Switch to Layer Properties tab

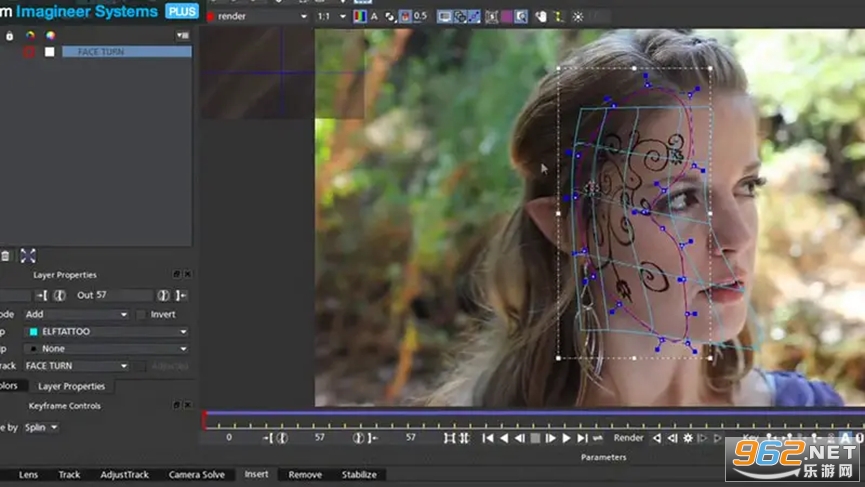point(71,386)
